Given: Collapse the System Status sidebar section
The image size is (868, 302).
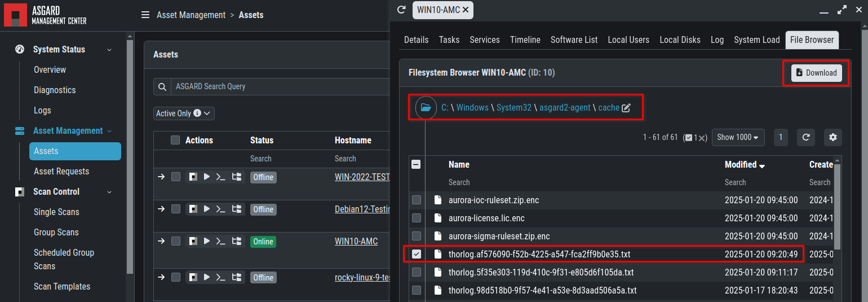Looking at the screenshot, I should click(x=109, y=50).
